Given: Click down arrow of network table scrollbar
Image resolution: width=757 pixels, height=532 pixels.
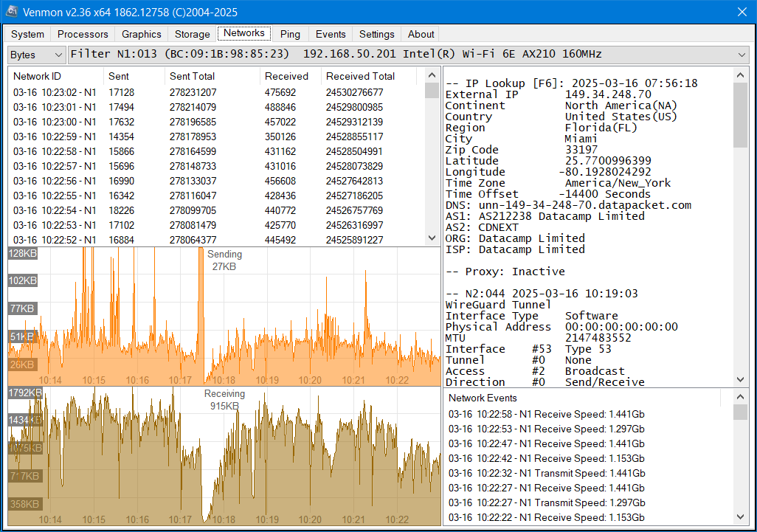Looking at the screenshot, I should (x=432, y=238).
